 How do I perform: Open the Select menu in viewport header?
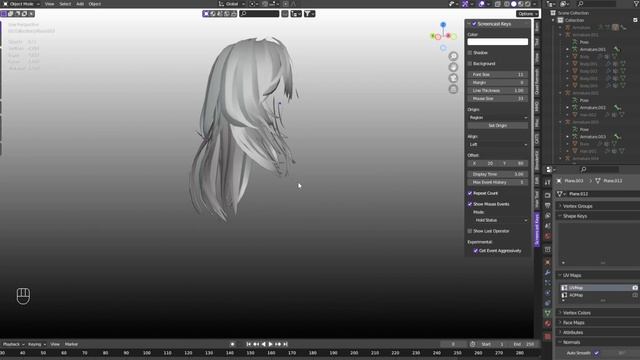click(x=65, y=4)
